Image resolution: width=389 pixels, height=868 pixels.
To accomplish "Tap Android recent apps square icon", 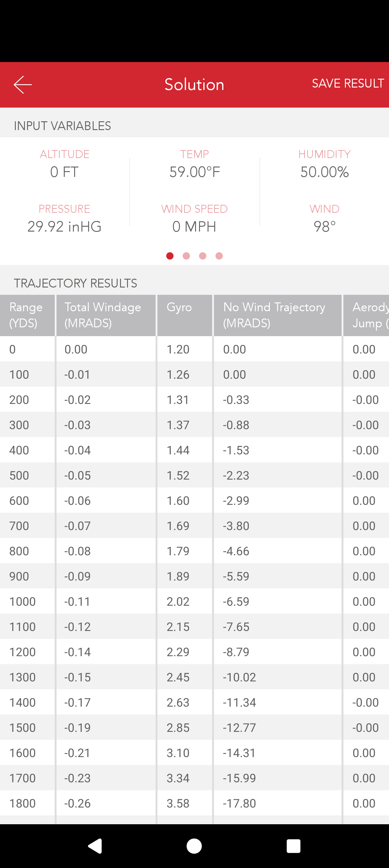I will 293,846.
